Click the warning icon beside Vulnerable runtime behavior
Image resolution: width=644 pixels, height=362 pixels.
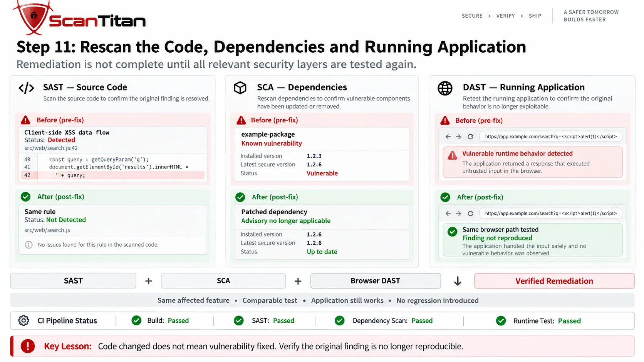point(453,155)
